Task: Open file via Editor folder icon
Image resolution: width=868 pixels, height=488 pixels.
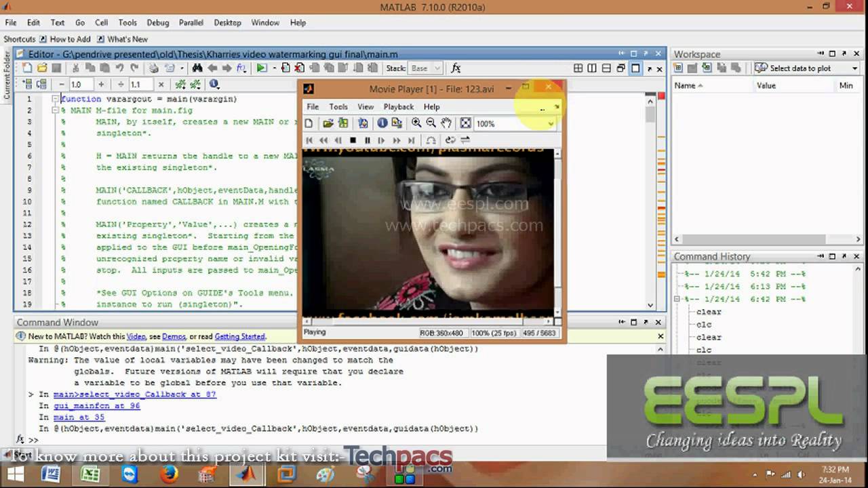Action: point(42,68)
